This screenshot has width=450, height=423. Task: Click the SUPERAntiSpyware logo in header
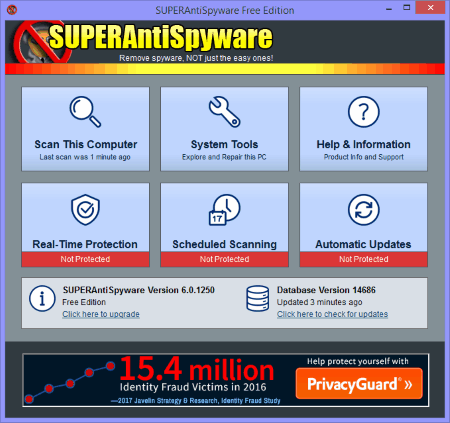tap(143, 42)
